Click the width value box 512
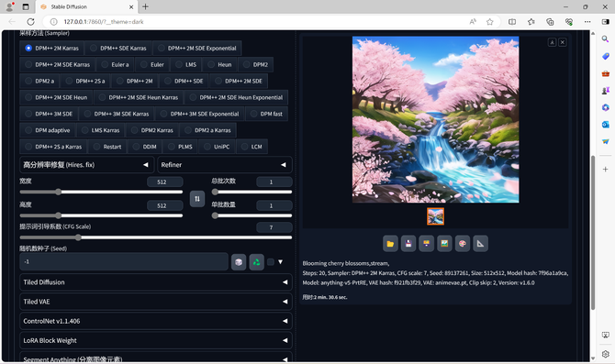 click(164, 182)
